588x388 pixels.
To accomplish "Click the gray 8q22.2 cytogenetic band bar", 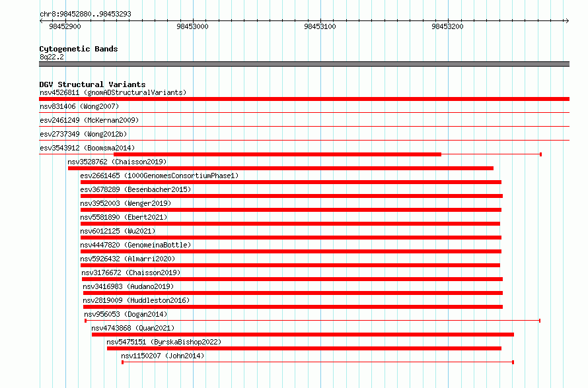I will click(x=304, y=64).
